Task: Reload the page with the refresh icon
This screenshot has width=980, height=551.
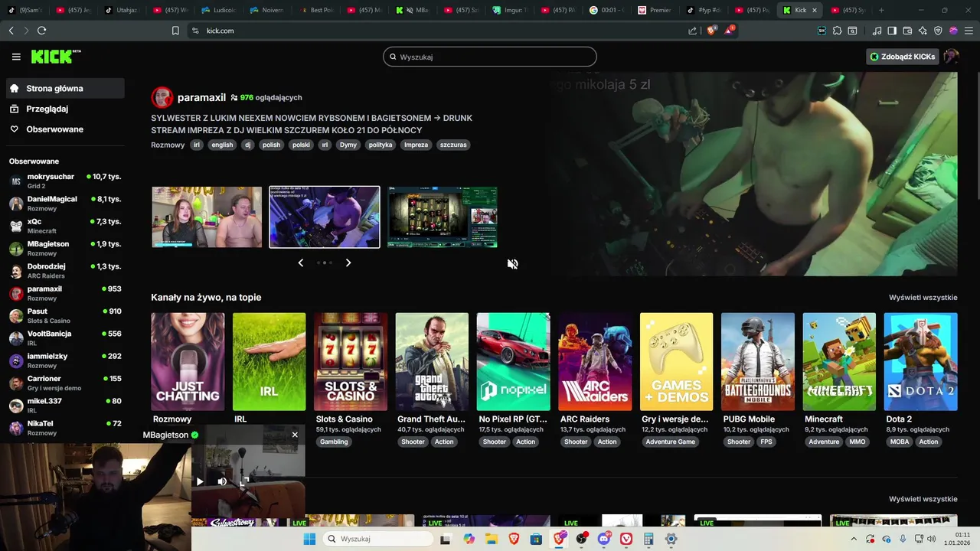Action: (41, 31)
